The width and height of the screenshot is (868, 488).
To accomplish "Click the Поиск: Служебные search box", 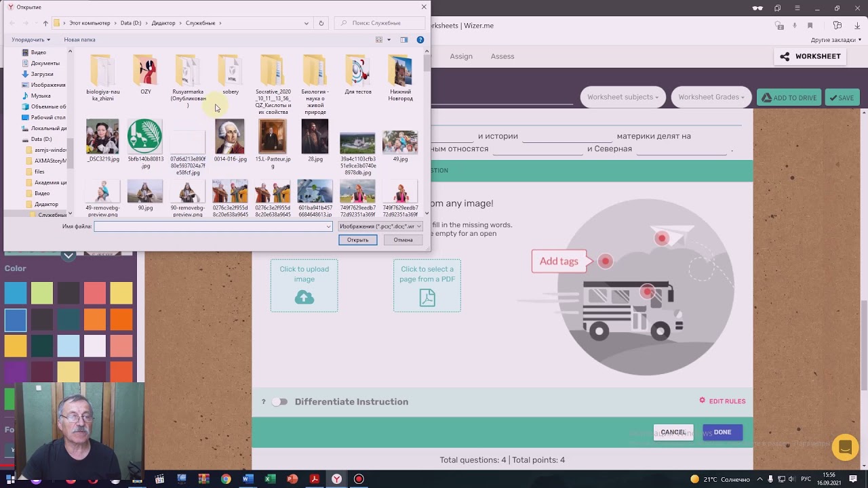I will point(379,23).
